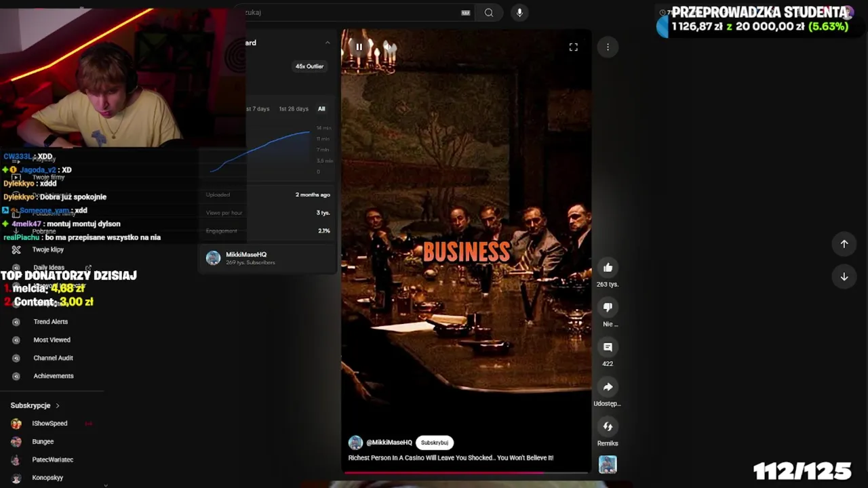The height and width of the screenshot is (488, 868).
Task: Open Daily Ideas in the sidebar
Action: [49, 268]
